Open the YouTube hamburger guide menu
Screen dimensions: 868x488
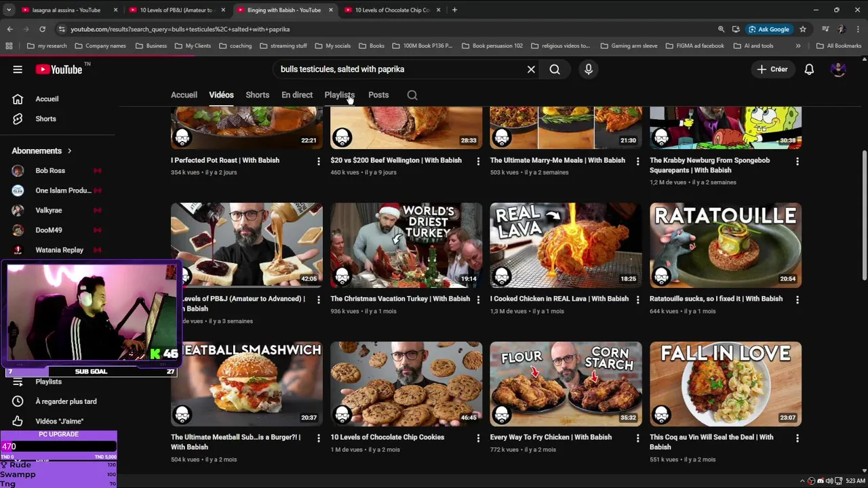(18, 69)
